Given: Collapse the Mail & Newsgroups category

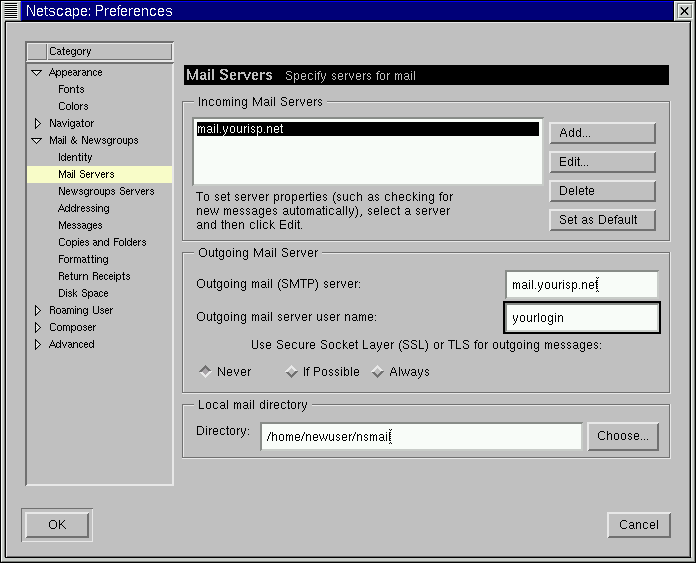Looking at the screenshot, I should point(37,141).
